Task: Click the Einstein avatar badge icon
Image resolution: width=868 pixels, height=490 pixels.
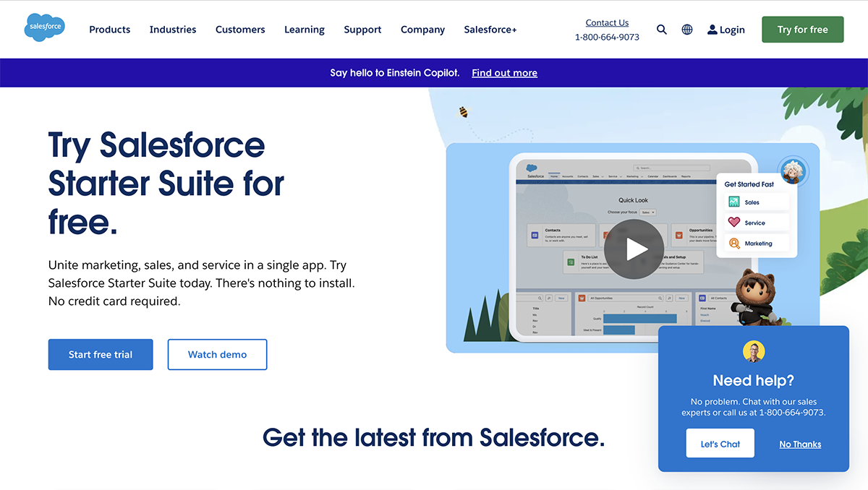Action: [x=792, y=171]
